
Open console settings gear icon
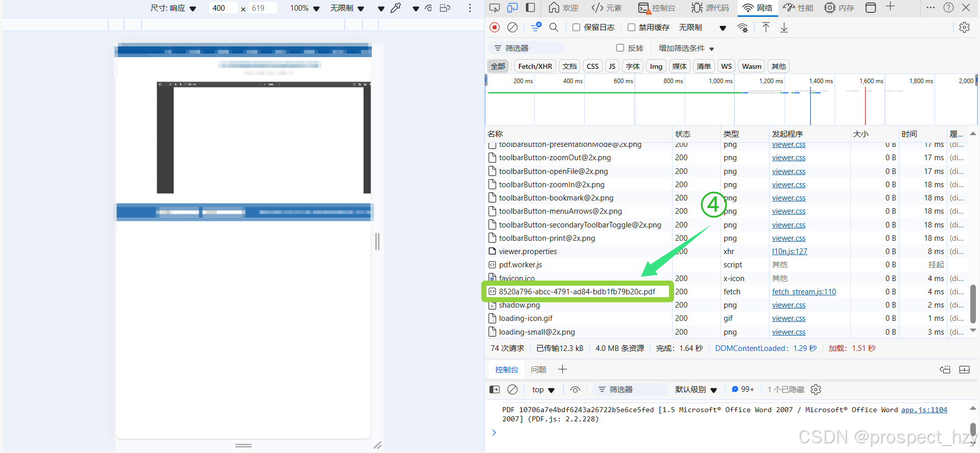816,390
